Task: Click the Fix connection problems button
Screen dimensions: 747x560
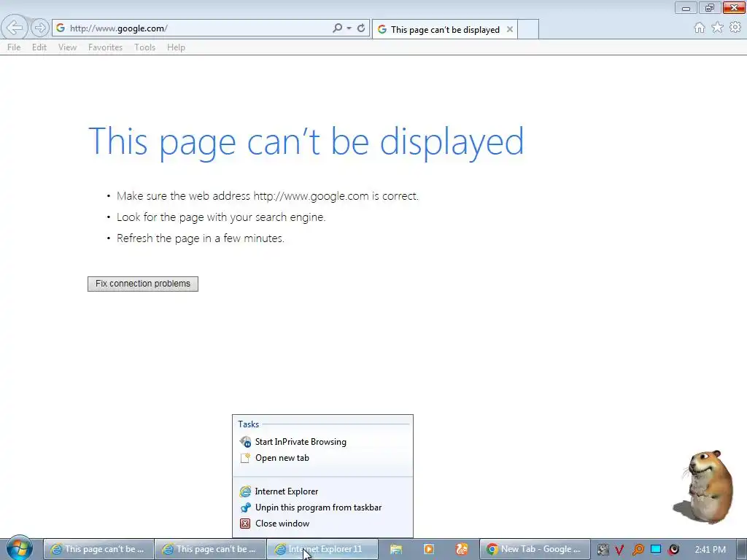Action: point(143,284)
